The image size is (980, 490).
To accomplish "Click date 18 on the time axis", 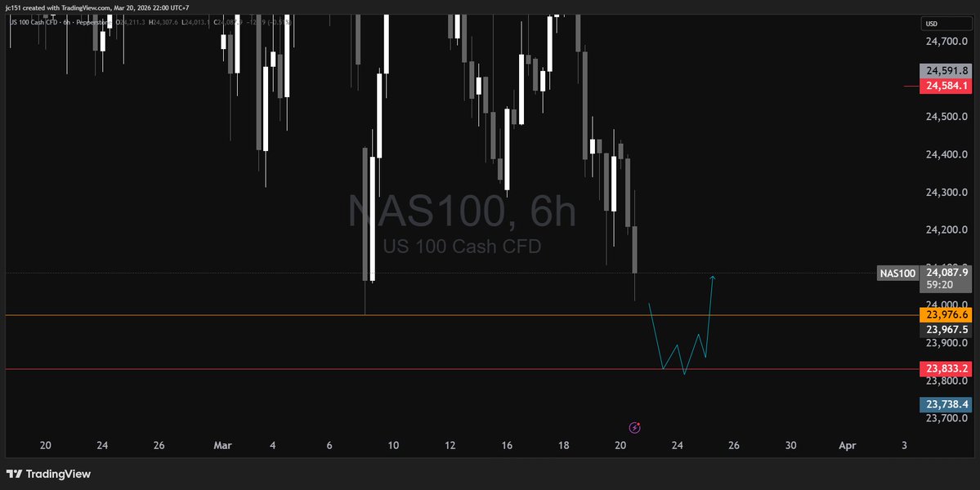I will (564, 446).
